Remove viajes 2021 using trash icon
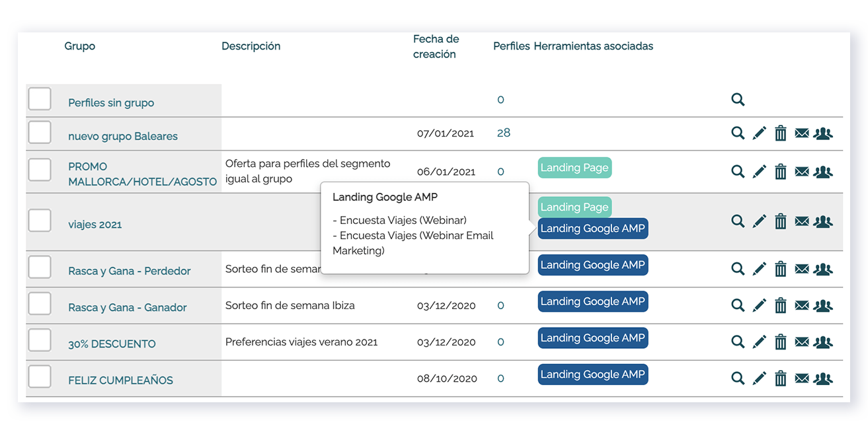The height and width of the screenshot is (434, 868). (x=781, y=221)
